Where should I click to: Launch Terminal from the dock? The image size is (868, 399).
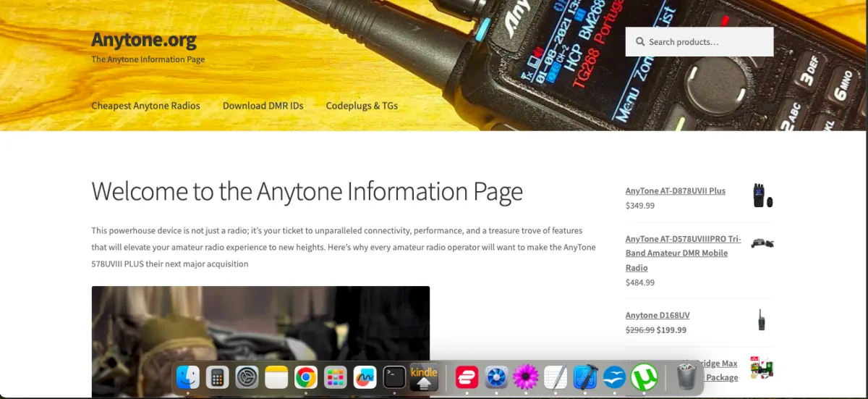point(394,377)
